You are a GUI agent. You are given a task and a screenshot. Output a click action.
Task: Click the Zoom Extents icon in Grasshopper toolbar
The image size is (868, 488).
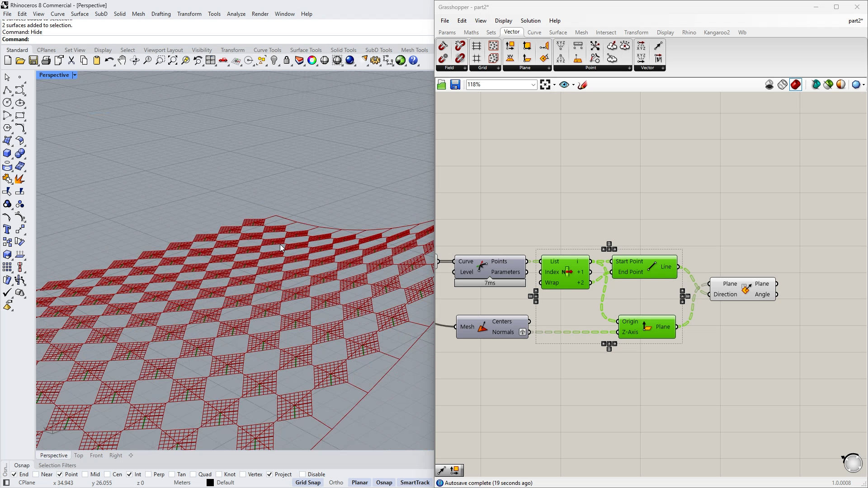pyautogui.click(x=545, y=84)
